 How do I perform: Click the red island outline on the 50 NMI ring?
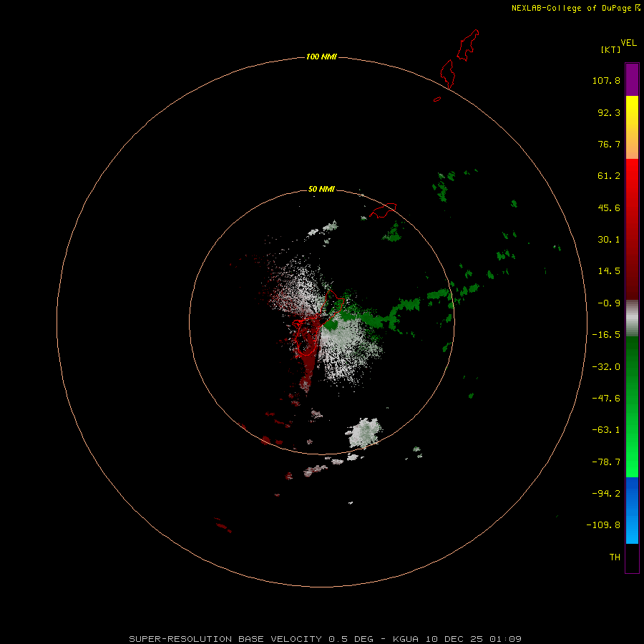383,210
